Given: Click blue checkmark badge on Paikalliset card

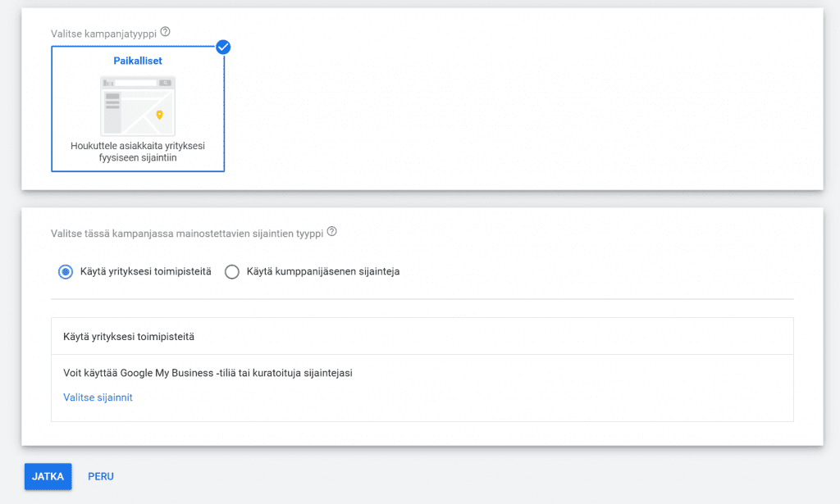Looking at the screenshot, I should [x=223, y=47].
